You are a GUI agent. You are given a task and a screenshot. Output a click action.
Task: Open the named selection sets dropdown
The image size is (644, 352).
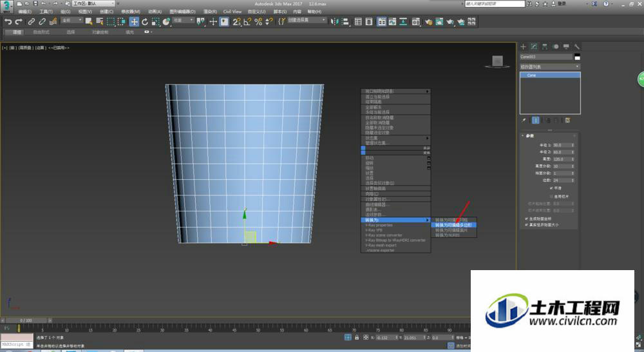[x=307, y=20]
